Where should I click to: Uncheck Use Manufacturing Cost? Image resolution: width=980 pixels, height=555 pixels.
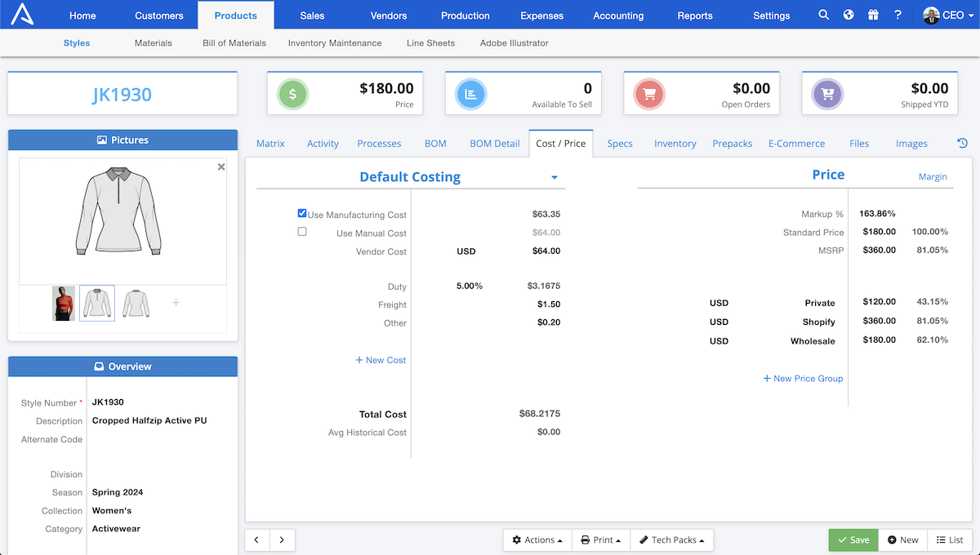pyautogui.click(x=302, y=213)
